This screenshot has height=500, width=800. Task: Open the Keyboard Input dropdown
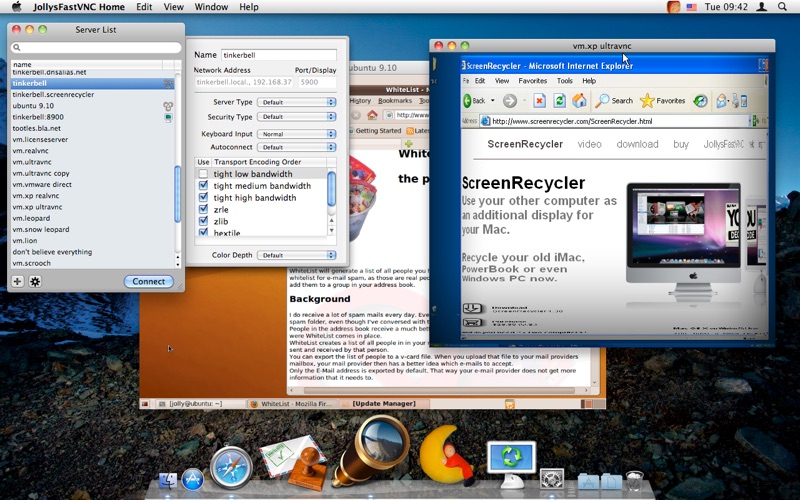pos(297,134)
